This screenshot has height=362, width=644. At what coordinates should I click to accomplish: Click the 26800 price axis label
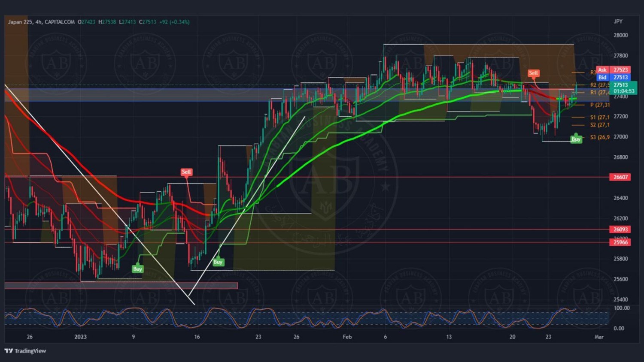point(620,157)
